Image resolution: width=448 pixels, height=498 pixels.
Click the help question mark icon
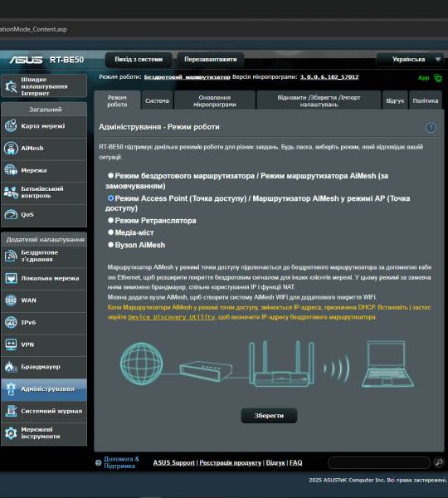coord(431,128)
